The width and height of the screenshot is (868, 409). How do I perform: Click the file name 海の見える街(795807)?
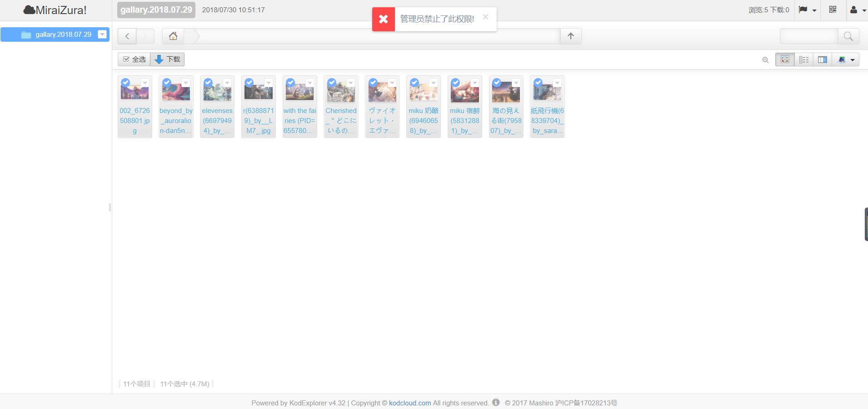click(506, 121)
